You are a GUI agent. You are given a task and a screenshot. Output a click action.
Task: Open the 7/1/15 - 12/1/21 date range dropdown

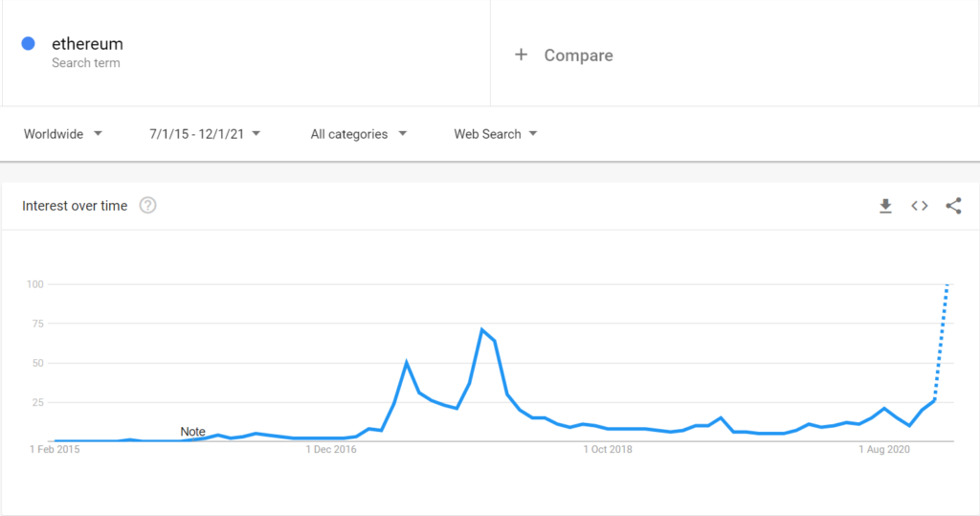point(205,134)
